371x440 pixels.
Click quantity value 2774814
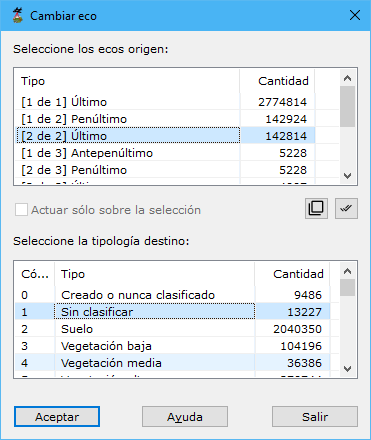pos(282,102)
